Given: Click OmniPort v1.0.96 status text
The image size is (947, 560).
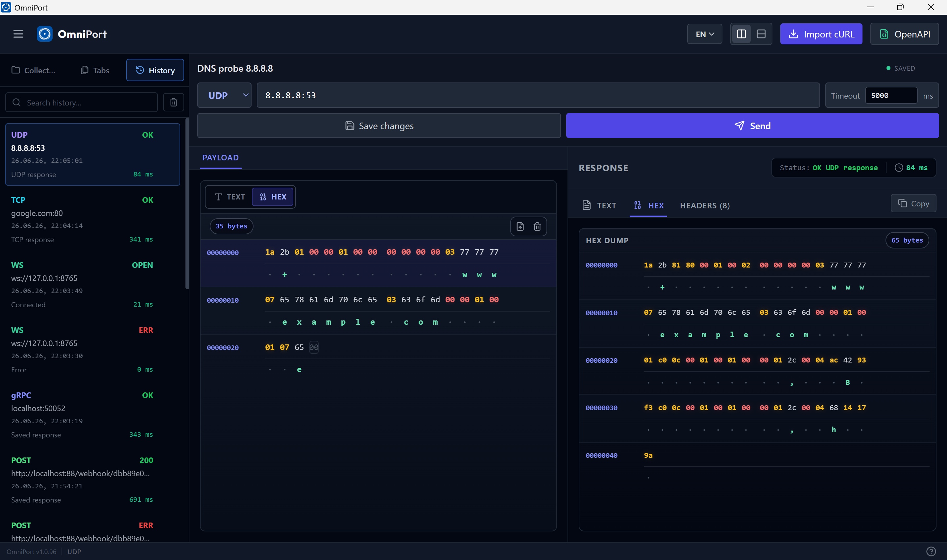Looking at the screenshot, I should pos(31,552).
